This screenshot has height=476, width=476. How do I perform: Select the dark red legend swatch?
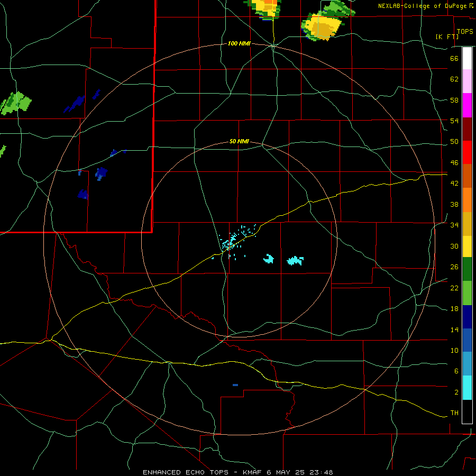[x=467, y=129]
